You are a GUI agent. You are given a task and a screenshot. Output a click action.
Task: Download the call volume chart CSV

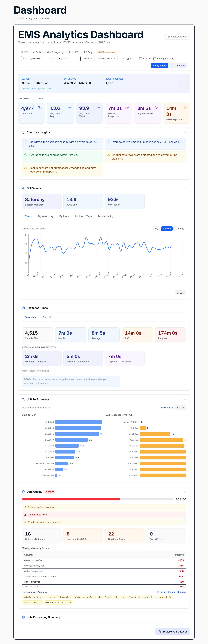(180, 293)
